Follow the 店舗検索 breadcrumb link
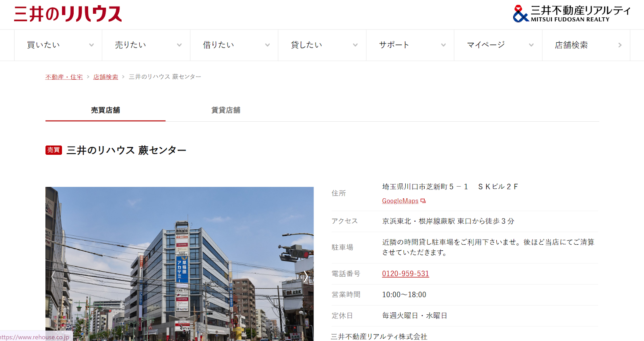 tap(106, 77)
